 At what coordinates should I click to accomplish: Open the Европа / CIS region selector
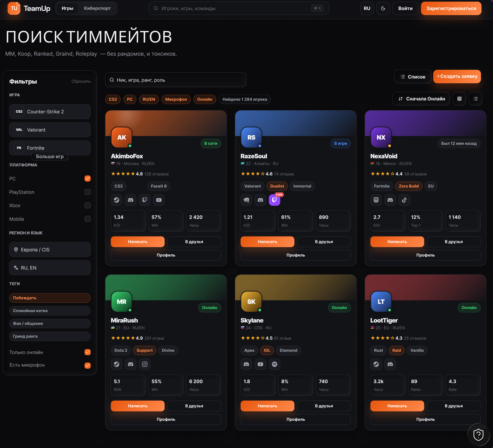click(x=50, y=250)
